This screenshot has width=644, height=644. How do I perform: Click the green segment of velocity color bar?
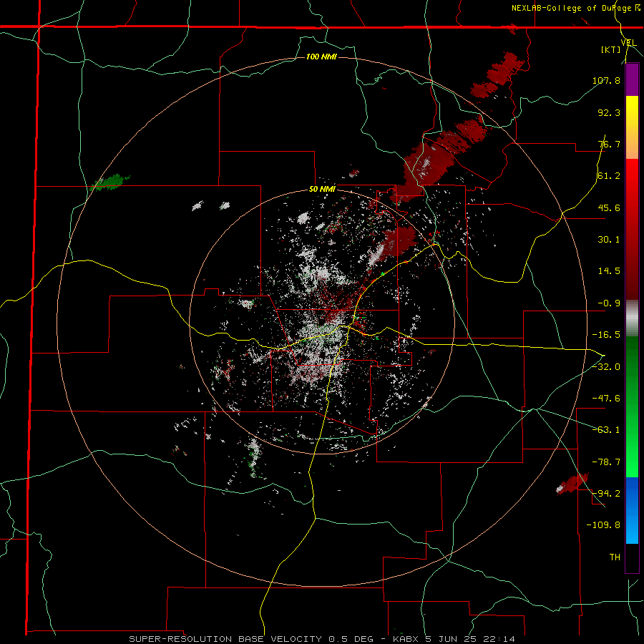632,406
